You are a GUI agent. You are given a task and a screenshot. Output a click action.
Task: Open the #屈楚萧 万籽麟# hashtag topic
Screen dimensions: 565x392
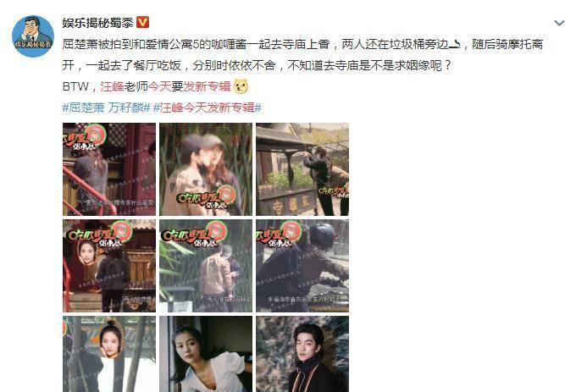pyautogui.click(x=106, y=108)
